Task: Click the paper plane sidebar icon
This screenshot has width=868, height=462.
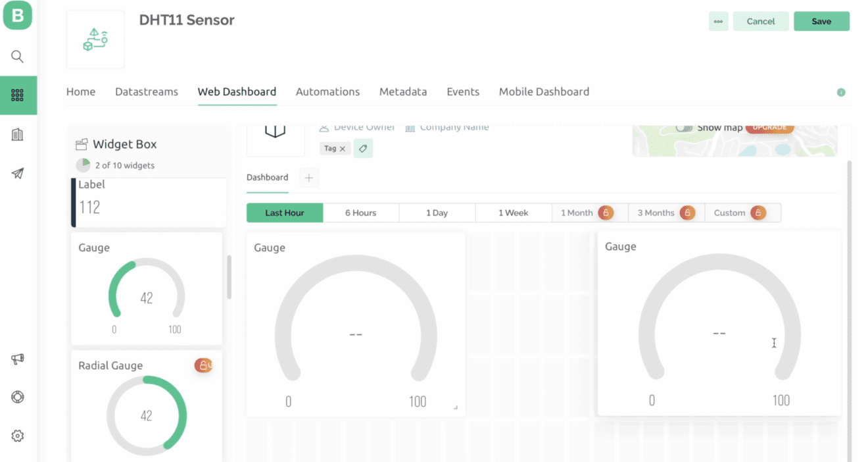Action: tap(18, 173)
